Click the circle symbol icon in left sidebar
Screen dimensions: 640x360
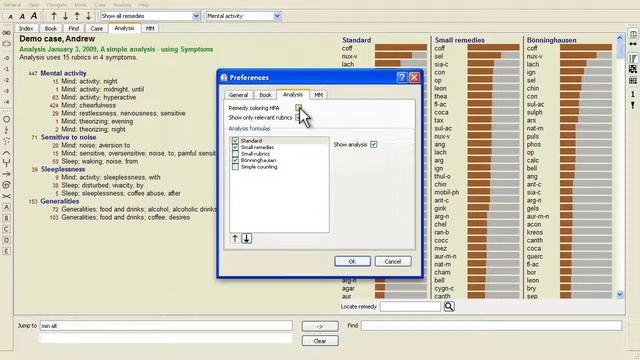7,119
